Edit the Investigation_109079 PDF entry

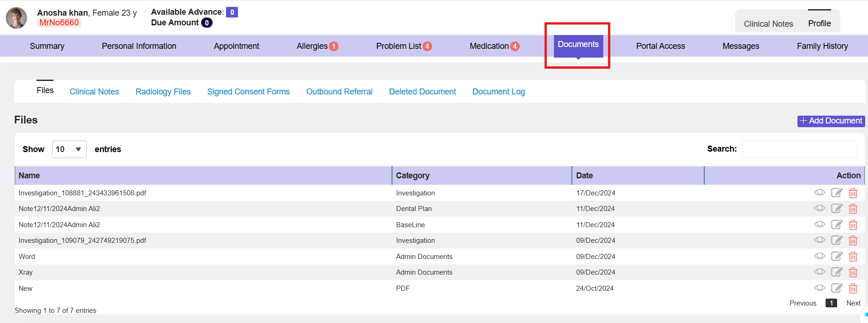tap(837, 240)
